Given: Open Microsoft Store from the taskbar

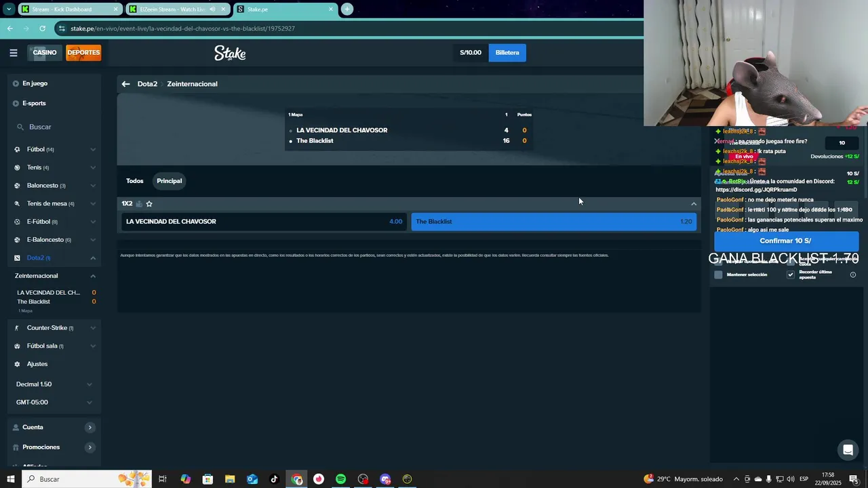Looking at the screenshot, I should point(208,479).
